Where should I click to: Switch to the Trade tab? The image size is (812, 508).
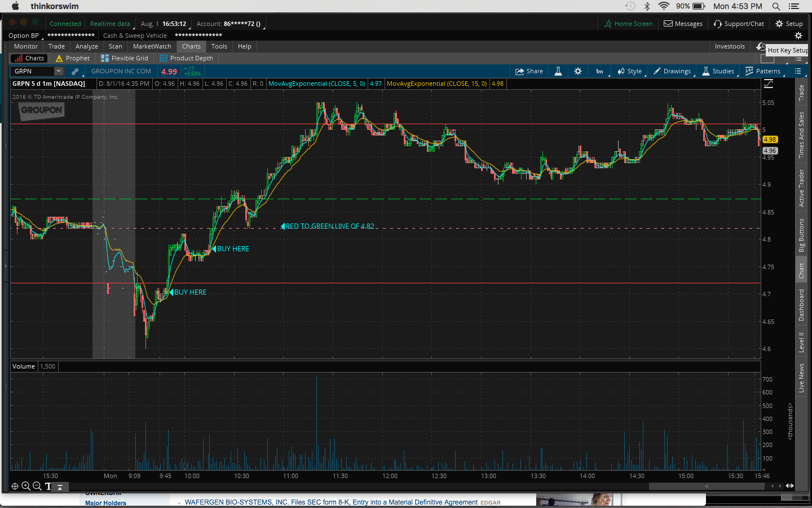pos(56,46)
